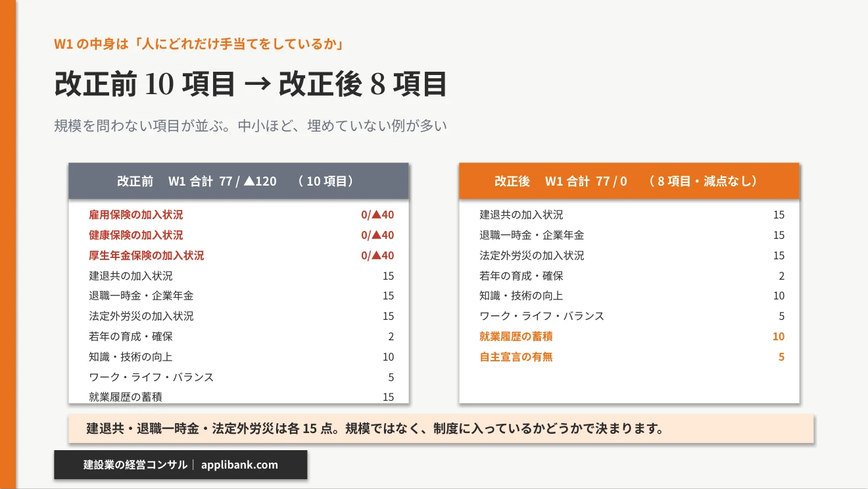Screen dimensions: 868x489
Task: Select the main title "改正前 10 項目 → 改正後 8 項目"
Action: [x=251, y=84]
